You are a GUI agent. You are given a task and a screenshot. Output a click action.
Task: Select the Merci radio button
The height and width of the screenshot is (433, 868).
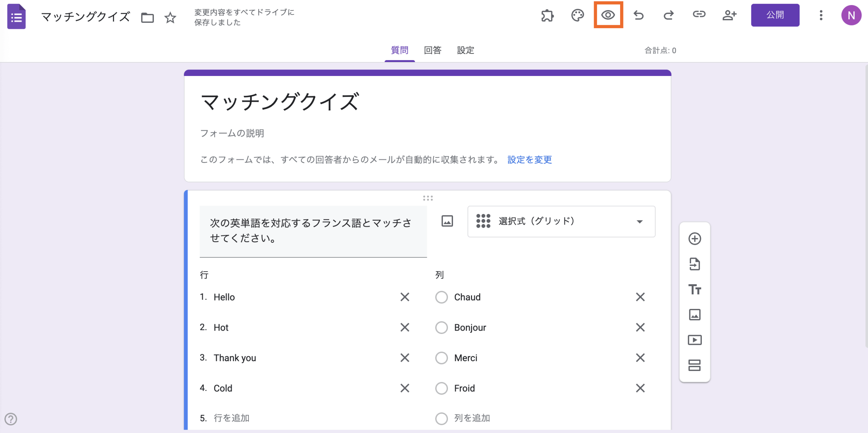click(x=441, y=358)
